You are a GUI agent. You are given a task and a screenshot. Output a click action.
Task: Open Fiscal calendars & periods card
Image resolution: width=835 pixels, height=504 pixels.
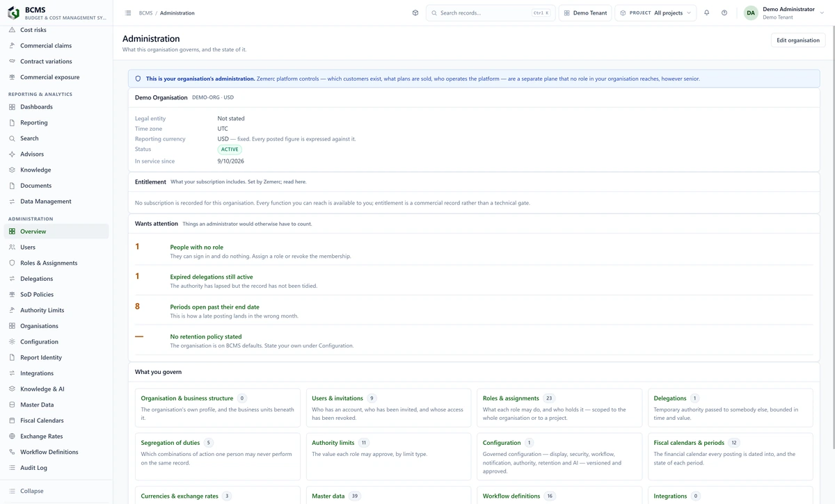731,457
